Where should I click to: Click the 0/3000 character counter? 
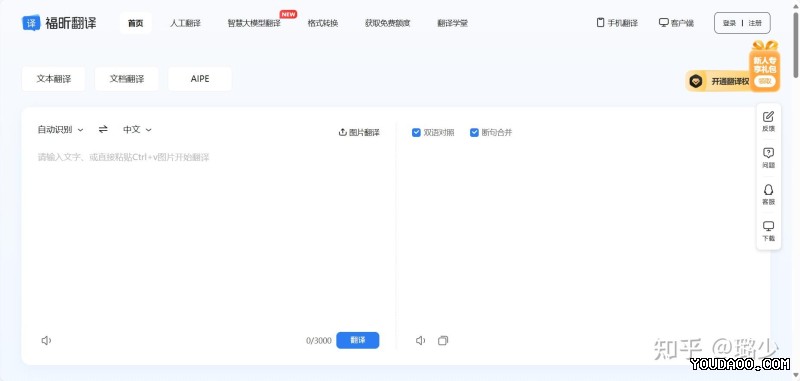[319, 341]
